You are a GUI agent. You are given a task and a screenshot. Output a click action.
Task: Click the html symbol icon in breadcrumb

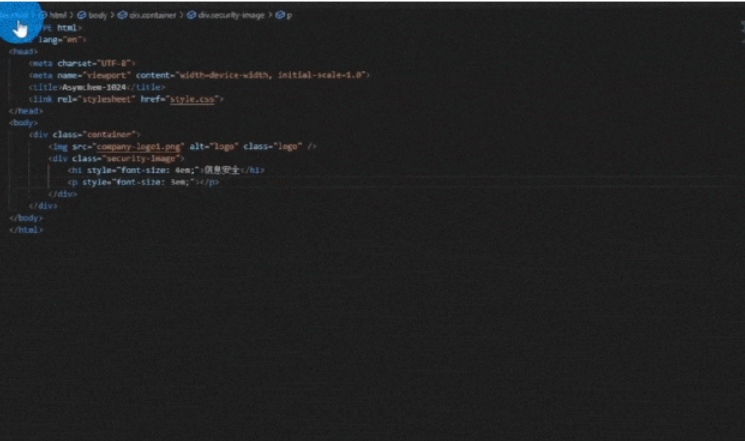click(44, 16)
